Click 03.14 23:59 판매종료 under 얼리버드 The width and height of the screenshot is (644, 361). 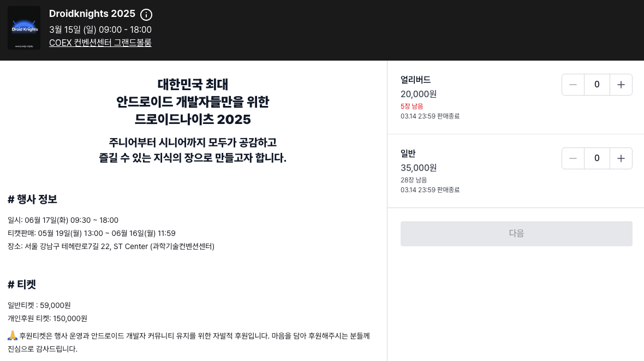coord(429,116)
